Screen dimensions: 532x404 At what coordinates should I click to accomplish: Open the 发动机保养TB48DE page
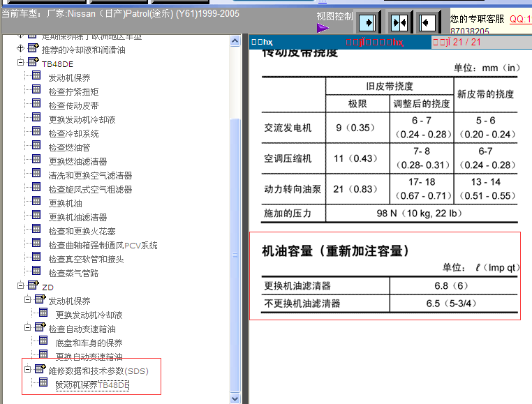(92, 385)
